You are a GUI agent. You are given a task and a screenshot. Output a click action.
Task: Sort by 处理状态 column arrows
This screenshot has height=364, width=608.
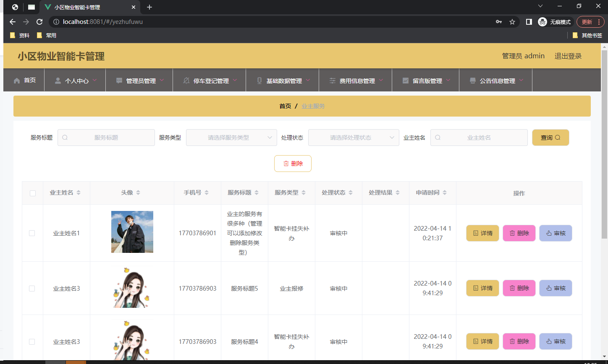pos(351,192)
